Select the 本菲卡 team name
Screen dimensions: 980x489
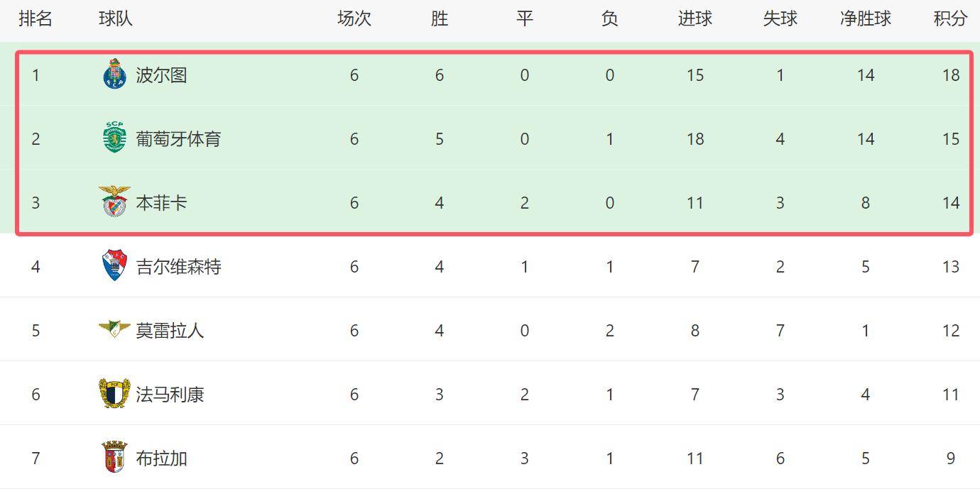coord(161,203)
